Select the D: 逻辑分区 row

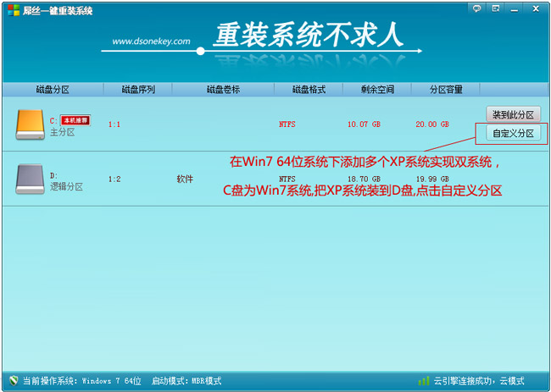click(x=254, y=179)
